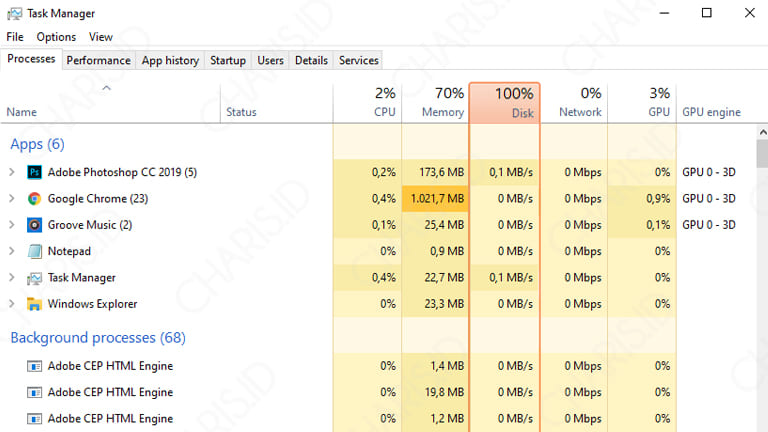Open the View menu
This screenshot has height=432, width=768.
101,37
